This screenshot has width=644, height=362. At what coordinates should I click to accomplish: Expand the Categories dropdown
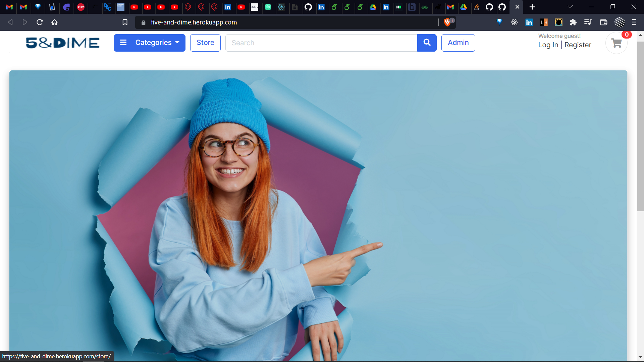click(150, 43)
